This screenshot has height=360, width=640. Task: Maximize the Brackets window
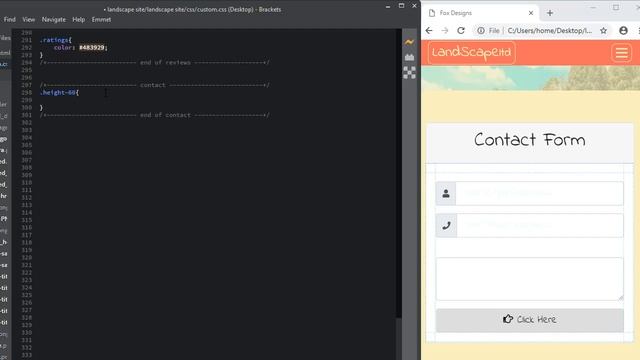click(x=401, y=6)
